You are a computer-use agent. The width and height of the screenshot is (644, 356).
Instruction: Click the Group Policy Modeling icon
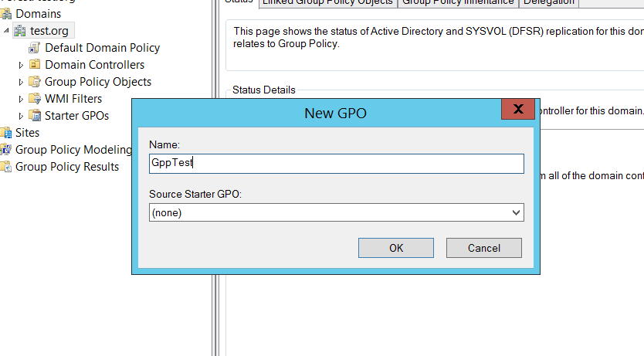point(6,150)
